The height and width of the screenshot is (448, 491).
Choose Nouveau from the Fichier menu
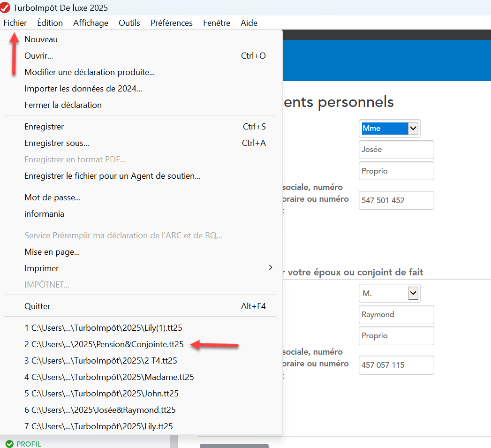coord(141,39)
